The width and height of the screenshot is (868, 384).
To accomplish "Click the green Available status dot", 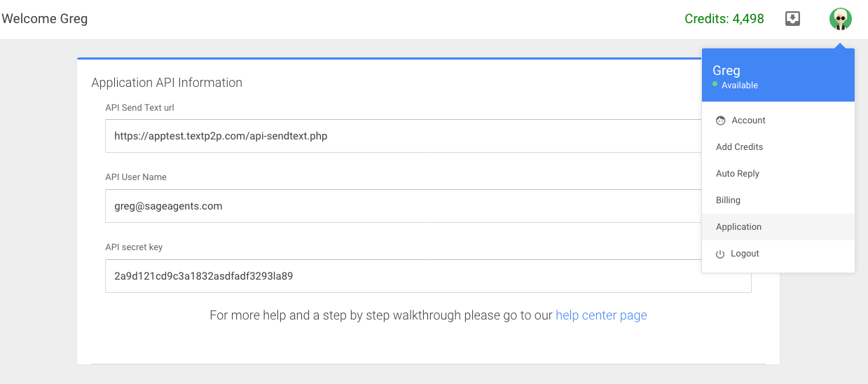I will point(715,84).
